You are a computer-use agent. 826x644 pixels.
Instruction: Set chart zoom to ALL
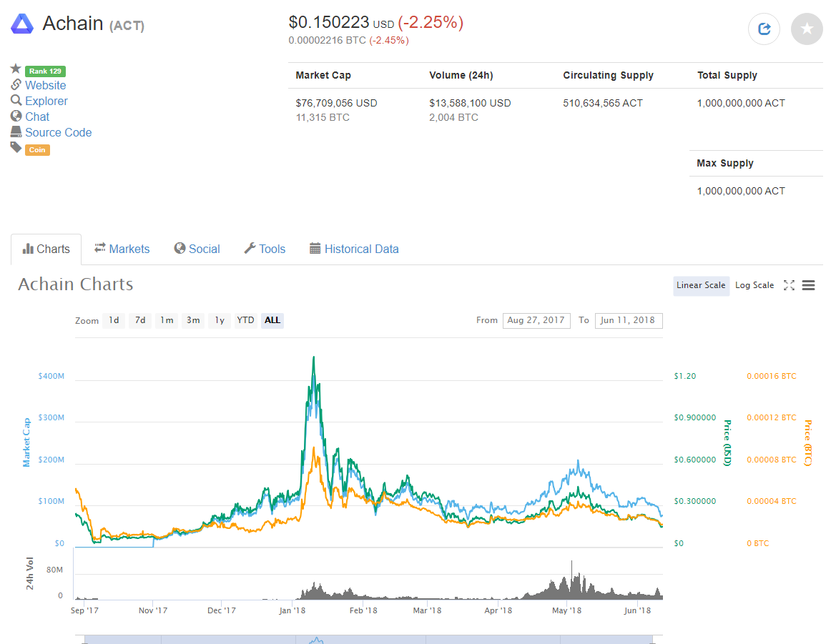point(272,320)
